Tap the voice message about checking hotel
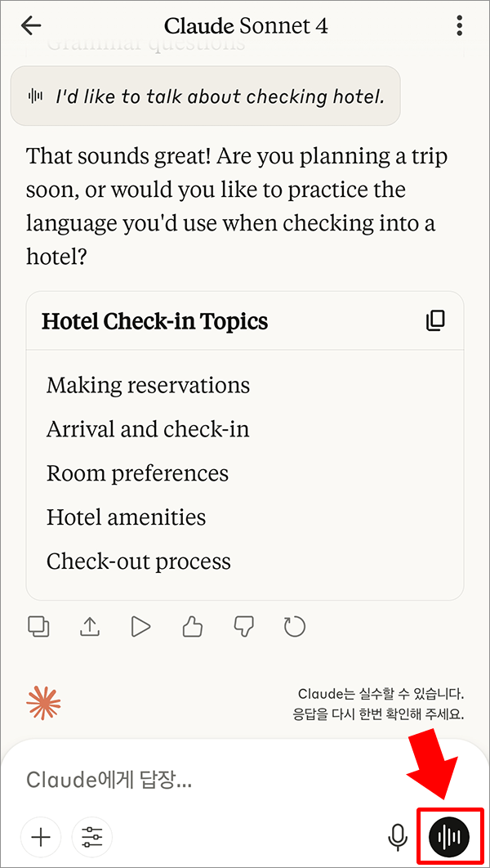The image size is (490, 868). [205, 96]
